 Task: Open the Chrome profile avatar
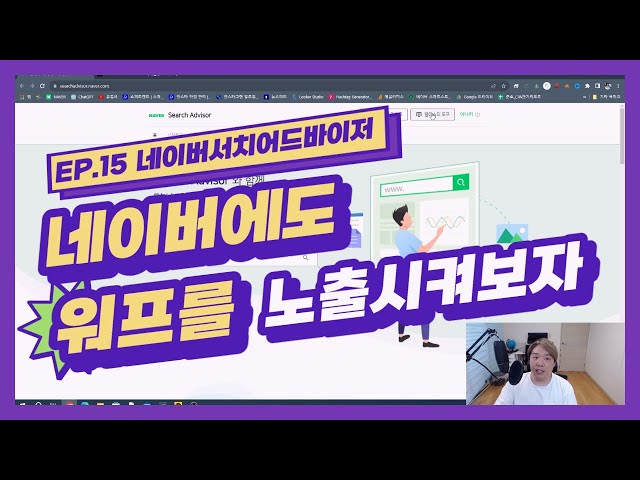click(608, 86)
